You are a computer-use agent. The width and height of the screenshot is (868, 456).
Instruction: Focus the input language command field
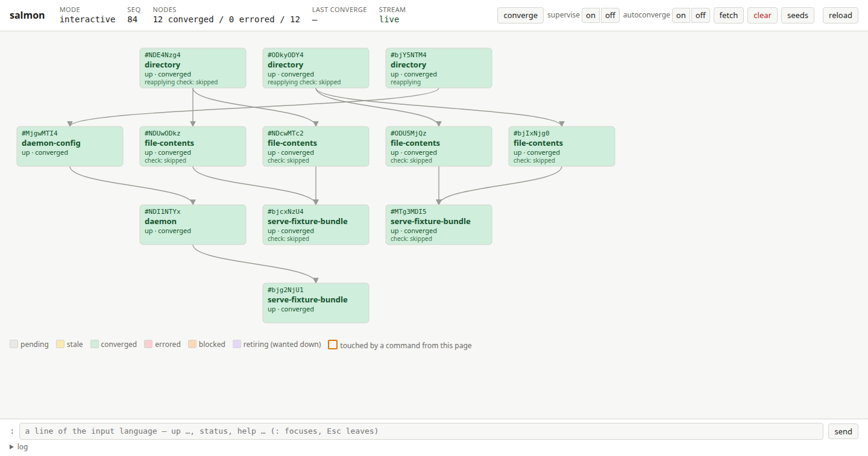pyautogui.click(x=421, y=431)
